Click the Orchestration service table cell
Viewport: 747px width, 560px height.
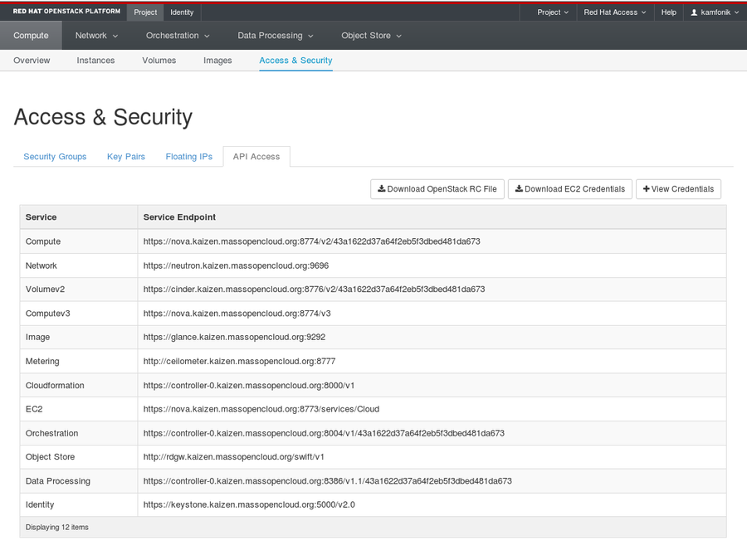pyautogui.click(x=79, y=433)
